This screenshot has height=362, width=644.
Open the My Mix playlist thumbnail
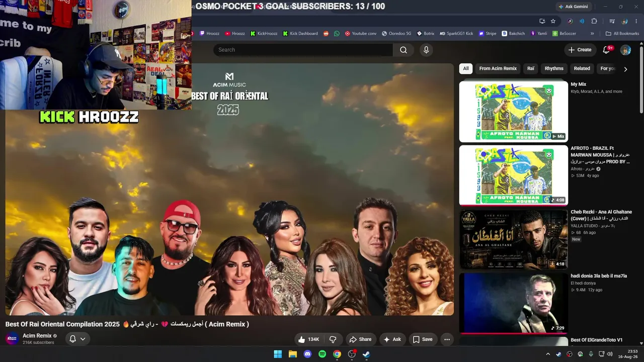coord(514,112)
